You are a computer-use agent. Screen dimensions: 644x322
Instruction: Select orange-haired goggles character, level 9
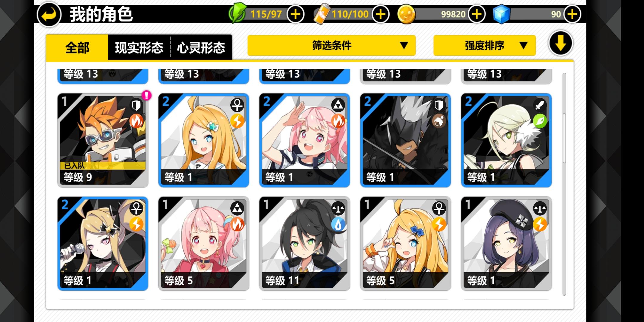[x=103, y=140]
